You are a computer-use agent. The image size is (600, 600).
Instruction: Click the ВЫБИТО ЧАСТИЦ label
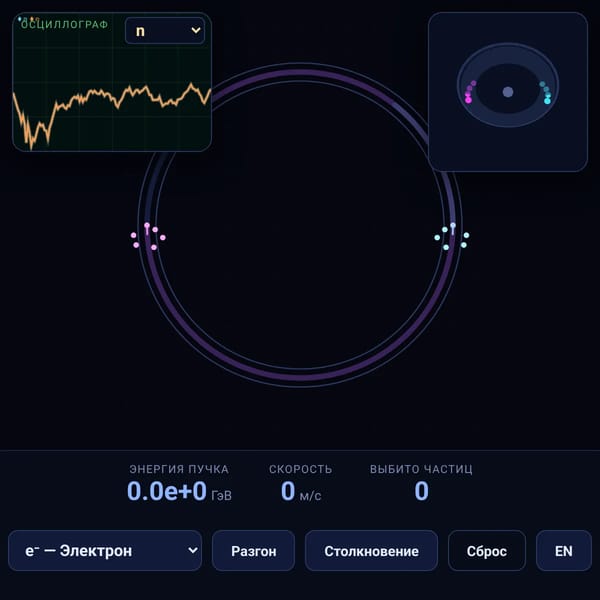[x=421, y=469]
